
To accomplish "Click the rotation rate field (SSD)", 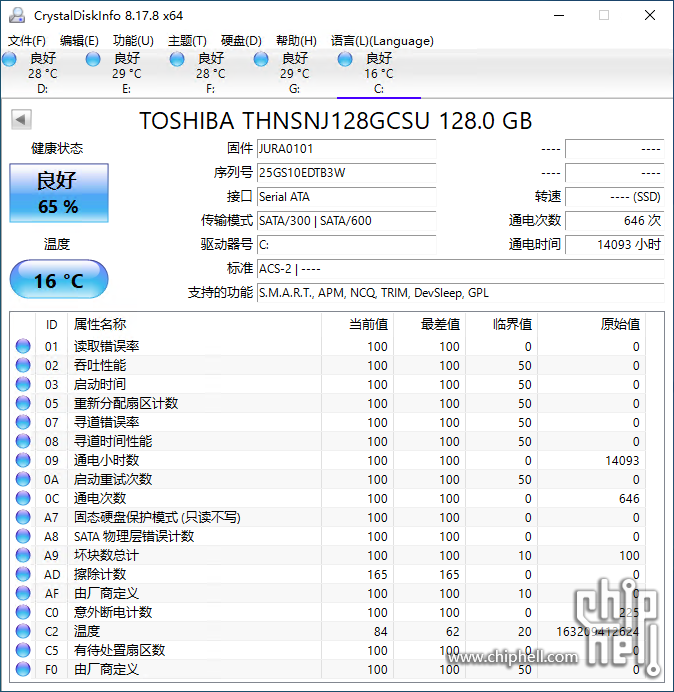I will (614, 196).
